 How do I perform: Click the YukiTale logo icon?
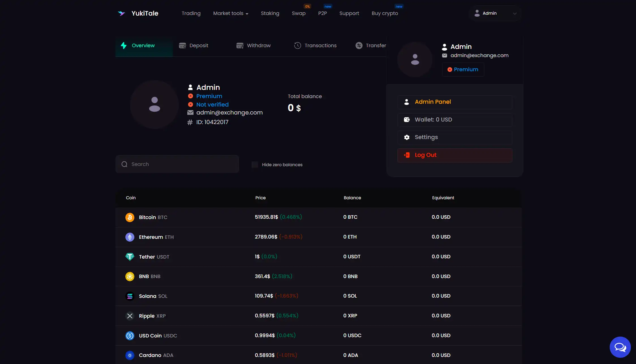coord(121,13)
